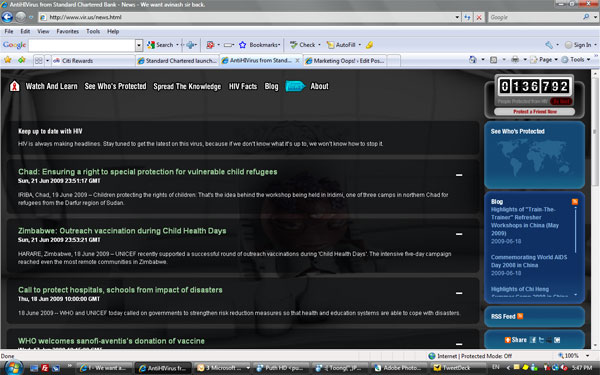
Task: Click the Print icon in IE command bar
Action: 515,60
